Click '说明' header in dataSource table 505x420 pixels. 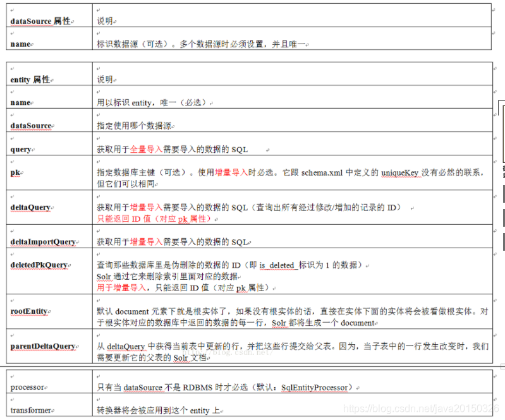[x=105, y=21]
